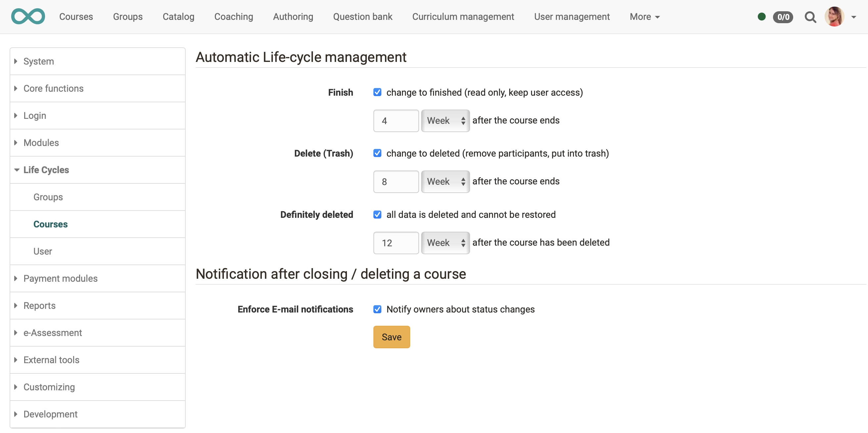This screenshot has width=868, height=433.
Task: Open Curriculum management
Action: point(463,17)
